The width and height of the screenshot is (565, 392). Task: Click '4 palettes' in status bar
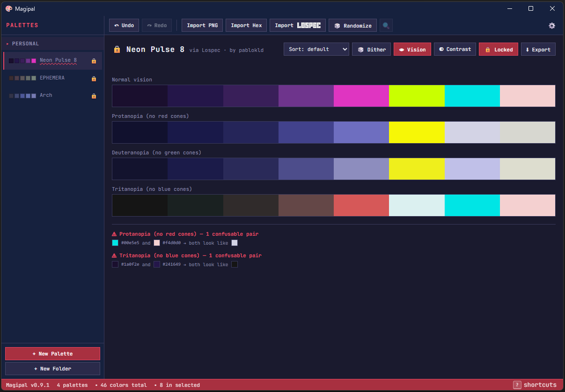72,385
